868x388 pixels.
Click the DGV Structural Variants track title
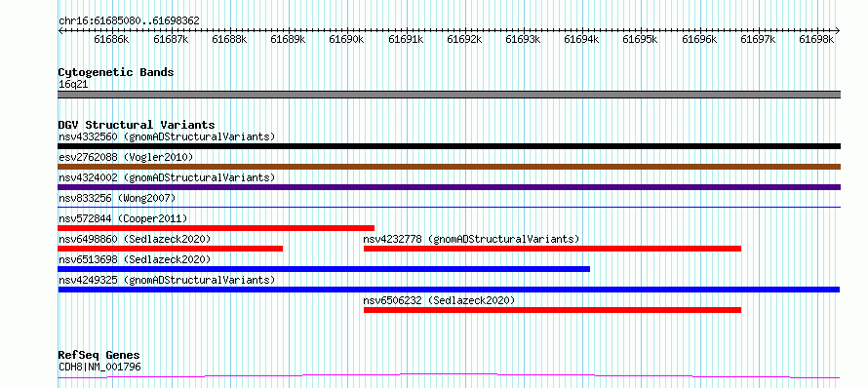(137, 125)
